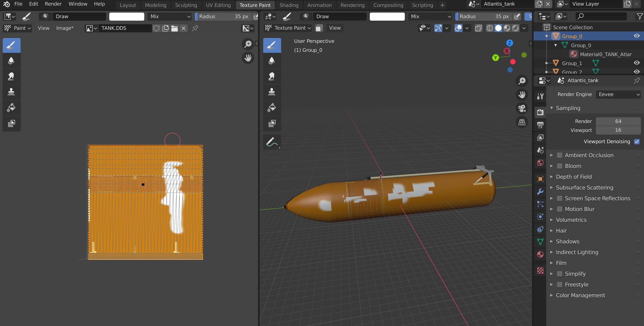
Task: Toggle perspective/orthographic grid icon
Action: point(522,122)
